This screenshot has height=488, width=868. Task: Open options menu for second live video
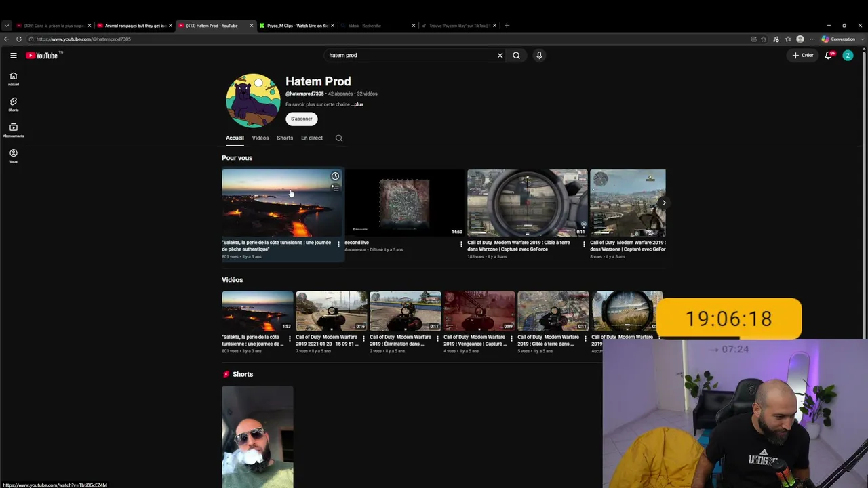461,244
